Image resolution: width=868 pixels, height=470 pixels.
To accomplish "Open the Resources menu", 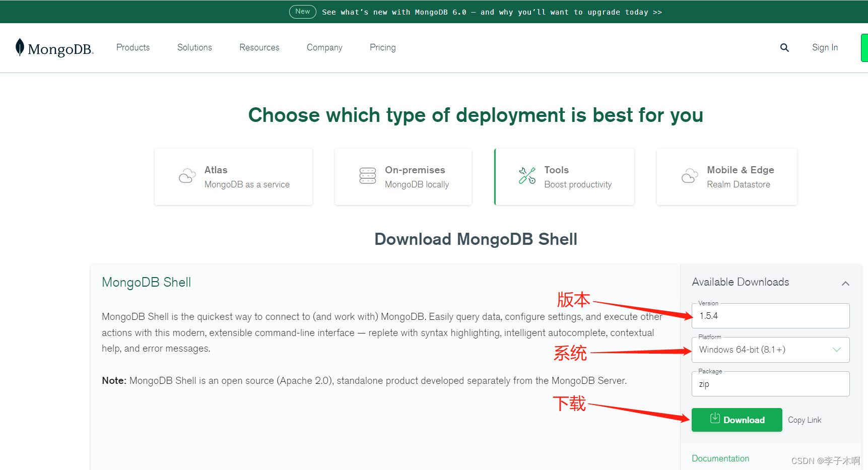I will (x=259, y=47).
